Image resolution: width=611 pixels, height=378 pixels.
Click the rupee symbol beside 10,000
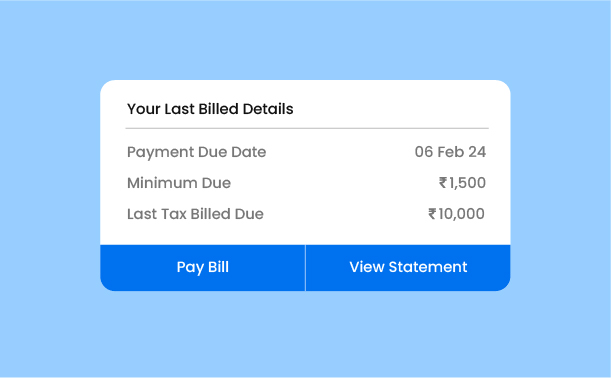(432, 214)
